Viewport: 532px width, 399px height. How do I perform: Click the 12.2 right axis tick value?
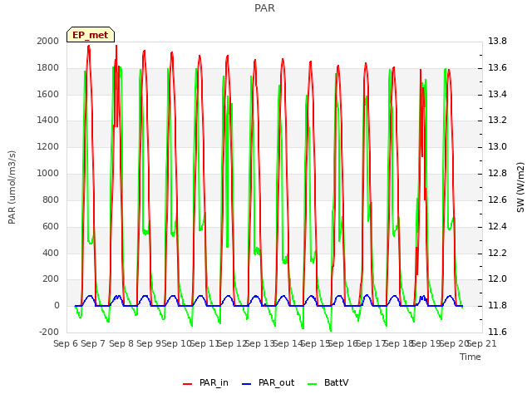(x=497, y=253)
